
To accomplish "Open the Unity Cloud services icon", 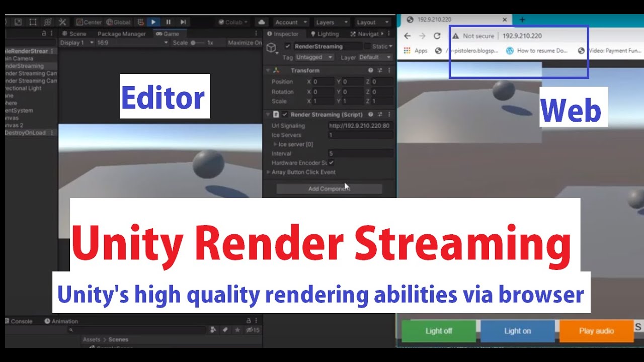I will (262, 22).
